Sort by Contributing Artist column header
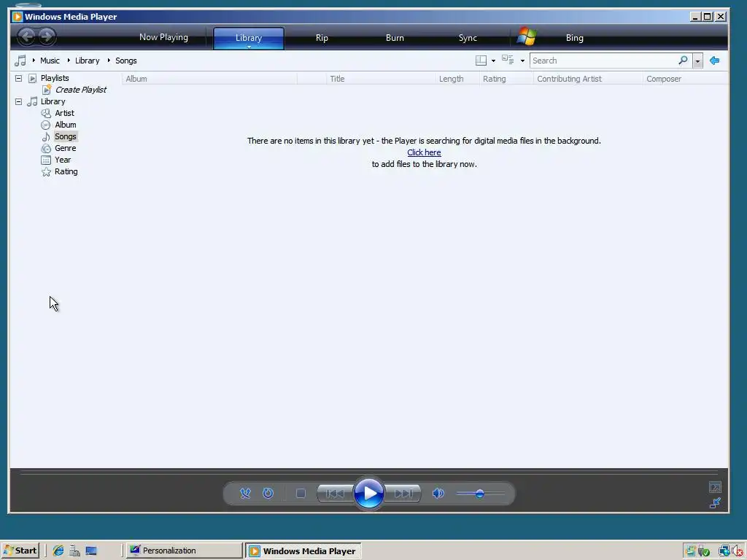The image size is (747, 560). click(x=589, y=79)
